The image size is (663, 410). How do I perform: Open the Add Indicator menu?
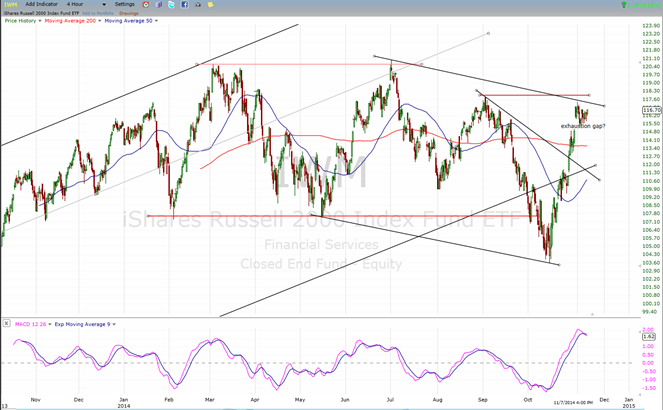[x=41, y=4]
